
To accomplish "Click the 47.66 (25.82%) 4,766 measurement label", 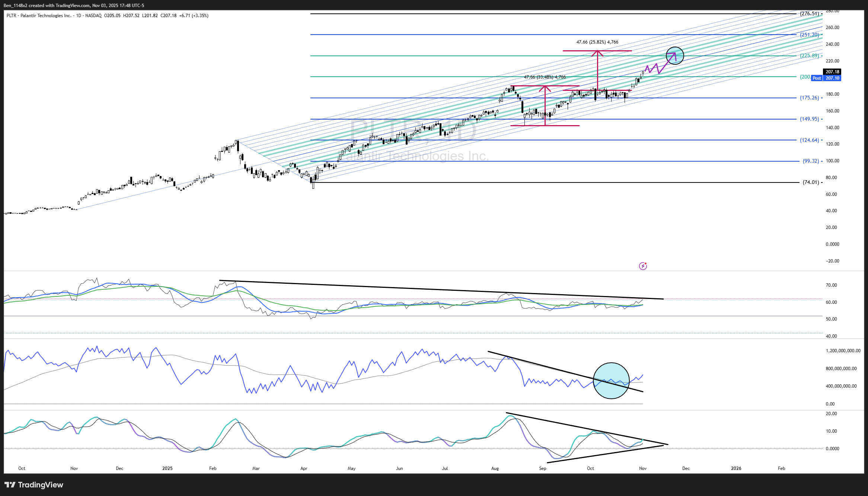I will pos(597,42).
